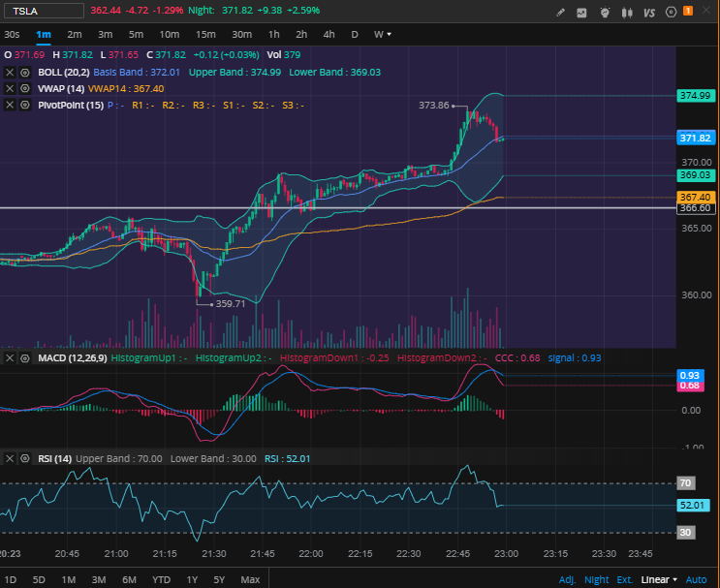The image size is (720, 588).
Task: Switch to 30s interval
Action: click(12, 35)
